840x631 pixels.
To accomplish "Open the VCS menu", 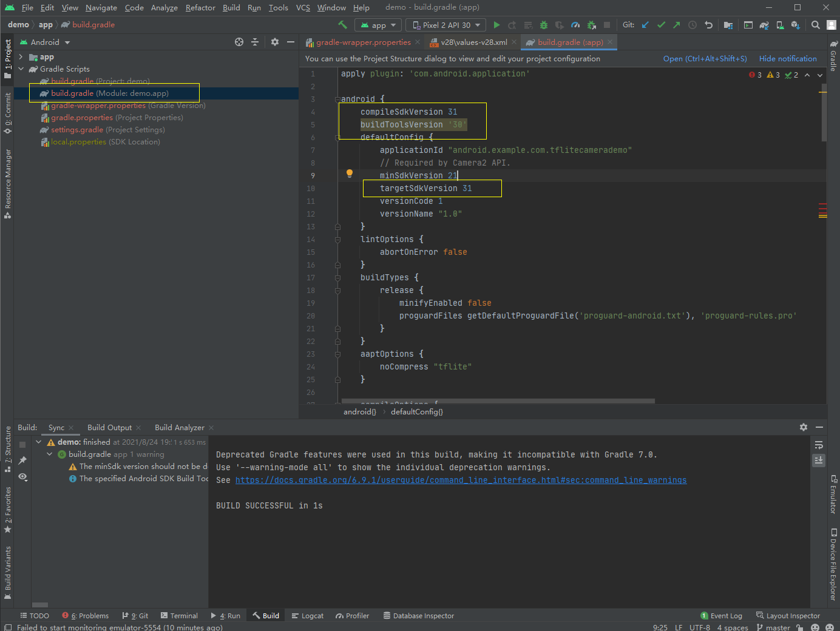I will point(303,7).
